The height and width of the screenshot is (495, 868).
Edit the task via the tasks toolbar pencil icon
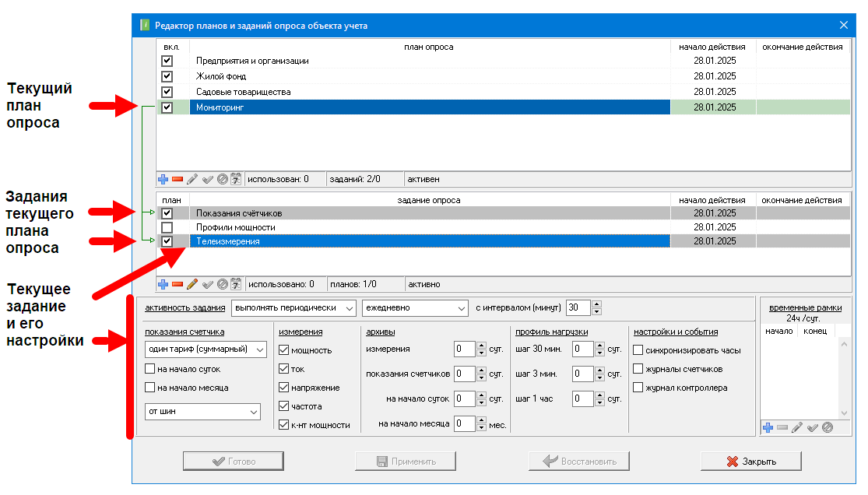point(192,284)
